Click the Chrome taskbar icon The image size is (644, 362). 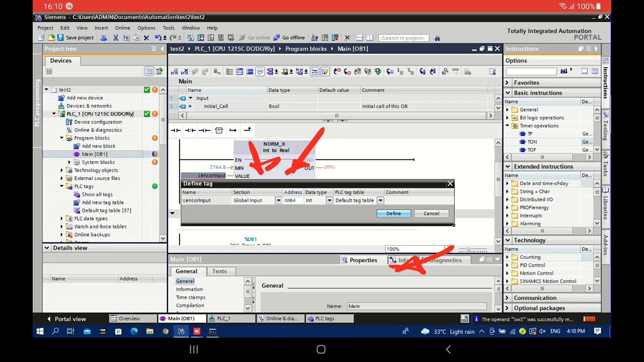click(166, 331)
